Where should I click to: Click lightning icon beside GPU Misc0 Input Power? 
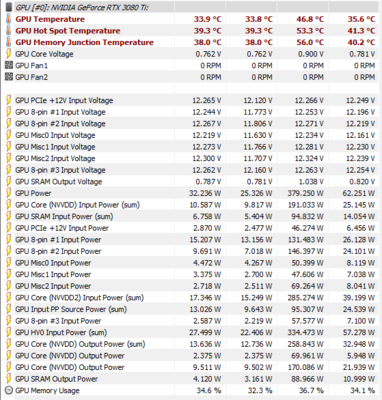tap(9, 263)
